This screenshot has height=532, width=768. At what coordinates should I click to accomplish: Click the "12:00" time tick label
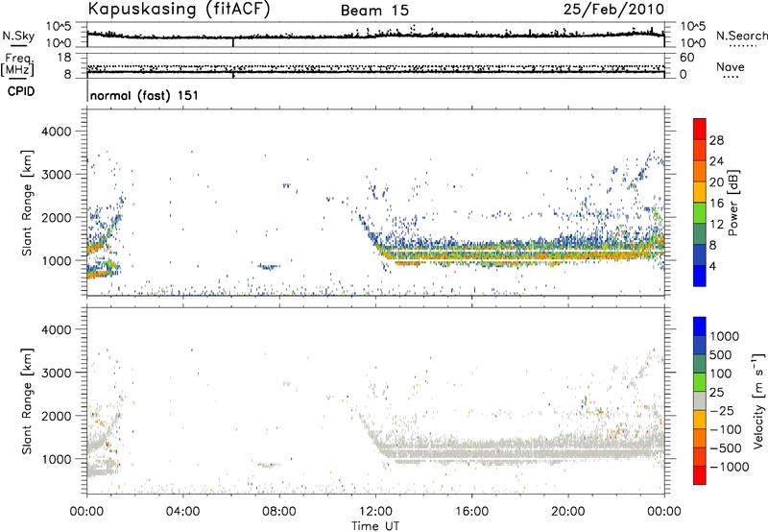point(375,512)
